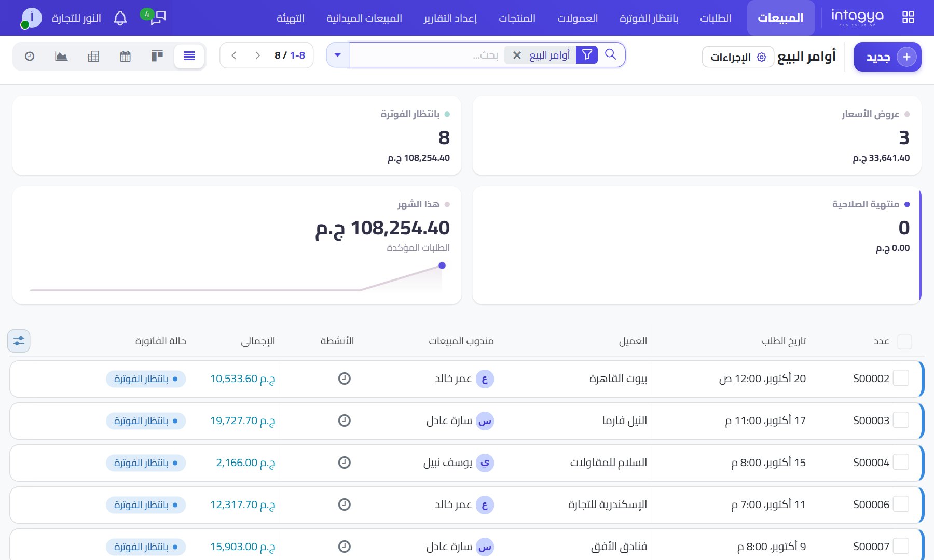This screenshot has height=560, width=934.
Task: Click the جديد new order button
Action: point(887,57)
